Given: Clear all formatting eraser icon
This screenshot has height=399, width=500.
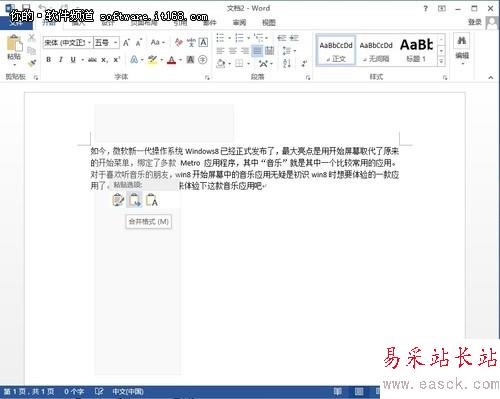Looking at the screenshot, I should (x=179, y=42).
